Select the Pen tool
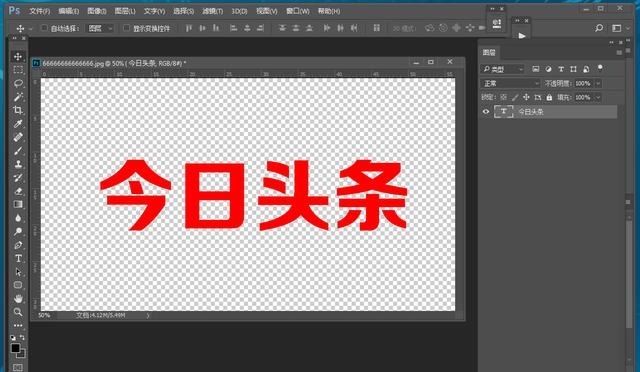The width and height of the screenshot is (640, 372). pos(18,245)
